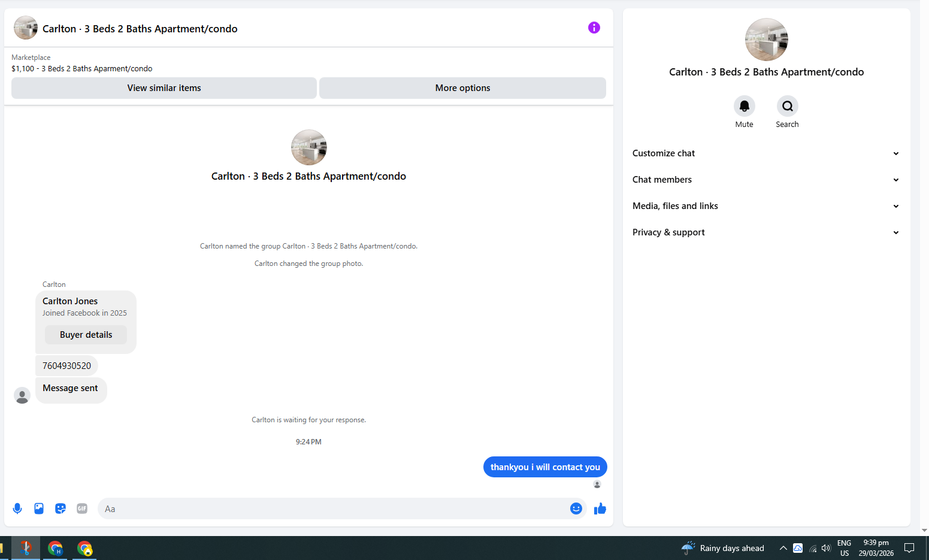Open group photo in chat header
The height and width of the screenshot is (560, 929).
click(x=26, y=28)
